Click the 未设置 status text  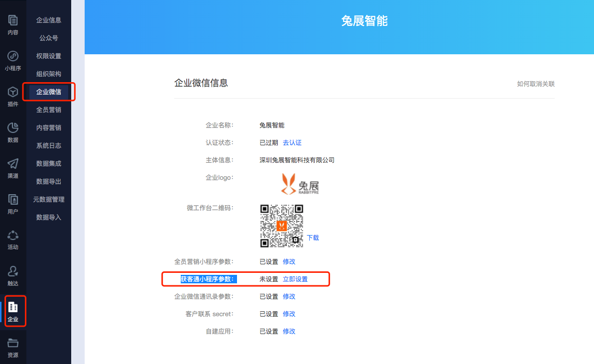(268, 279)
